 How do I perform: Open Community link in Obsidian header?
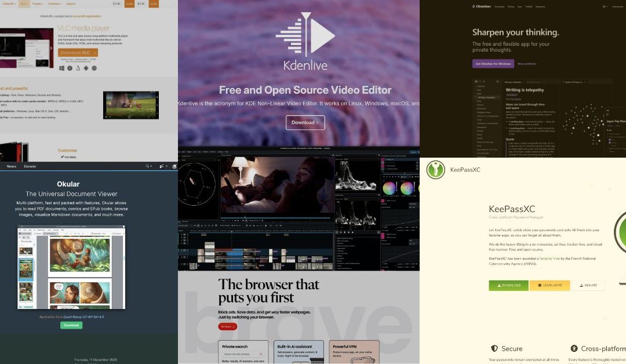[x=618, y=6]
